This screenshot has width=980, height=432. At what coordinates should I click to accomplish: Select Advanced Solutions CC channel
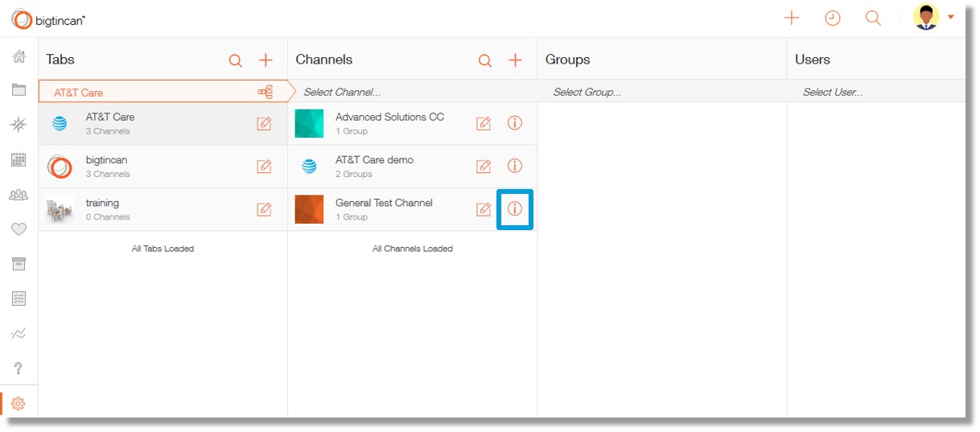[412, 123]
